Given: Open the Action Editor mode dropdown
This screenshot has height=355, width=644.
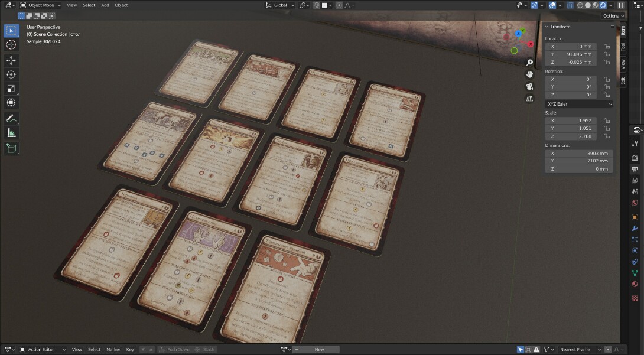Looking at the screenshot, I should [x=43, y=350].
